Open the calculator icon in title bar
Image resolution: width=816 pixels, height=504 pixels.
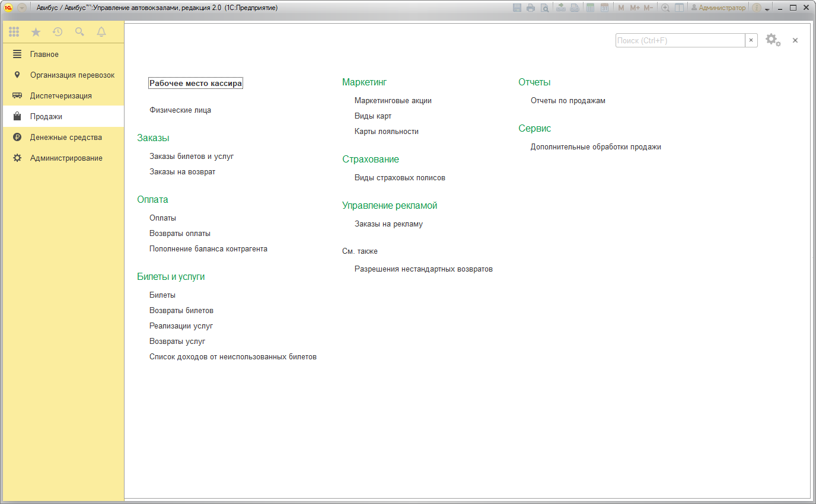coord(590,8)
